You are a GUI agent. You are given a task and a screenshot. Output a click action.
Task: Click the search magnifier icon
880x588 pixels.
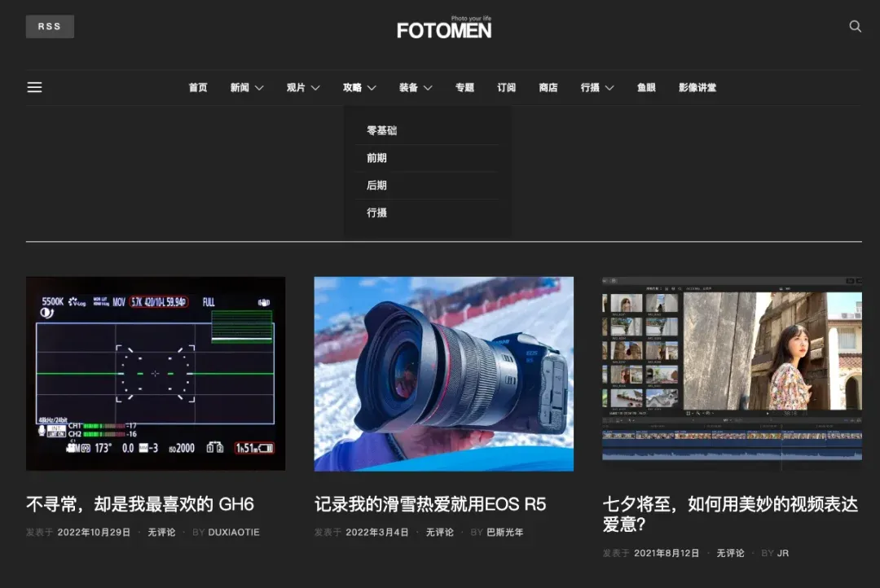click(855, 26)
